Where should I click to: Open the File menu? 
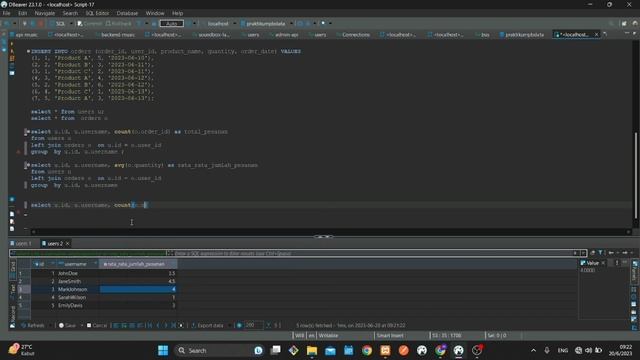pyautogui.click(x=7, y=13)
